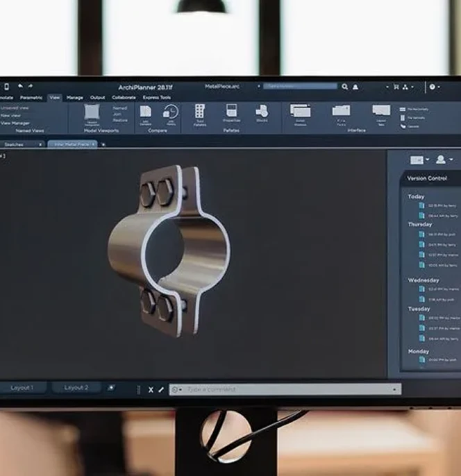Click the Tool Palettes icon in ribbon
The width and height of the screenshot is (461, 476).
(199, 115)
